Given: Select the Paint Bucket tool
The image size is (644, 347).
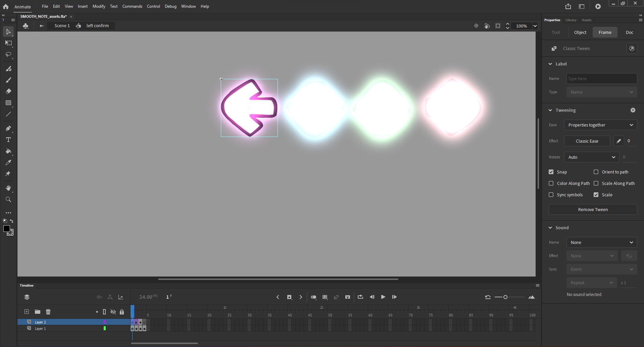Looking at the screenshot, I should tap(8, 151).
